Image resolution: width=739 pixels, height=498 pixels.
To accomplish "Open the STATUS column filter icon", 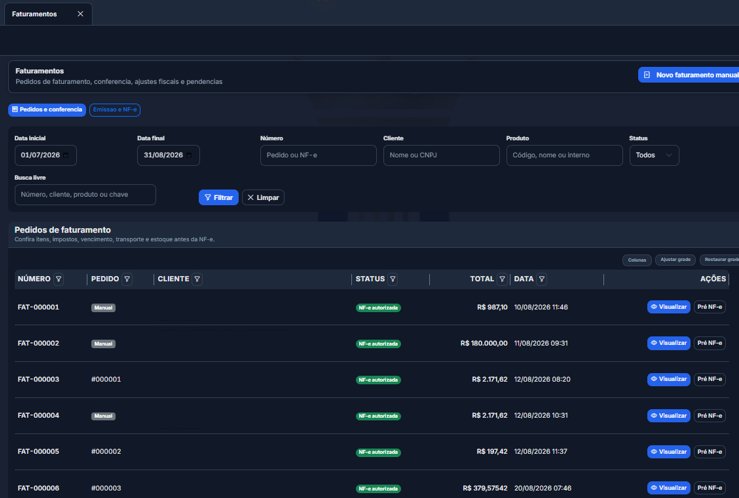I will pyautogui.click(x=393, y=279).
